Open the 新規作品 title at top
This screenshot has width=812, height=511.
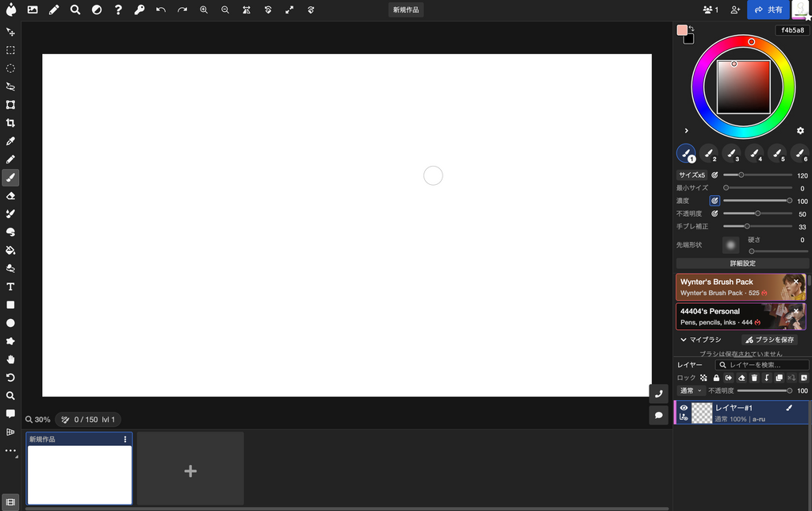pos(406,10)
